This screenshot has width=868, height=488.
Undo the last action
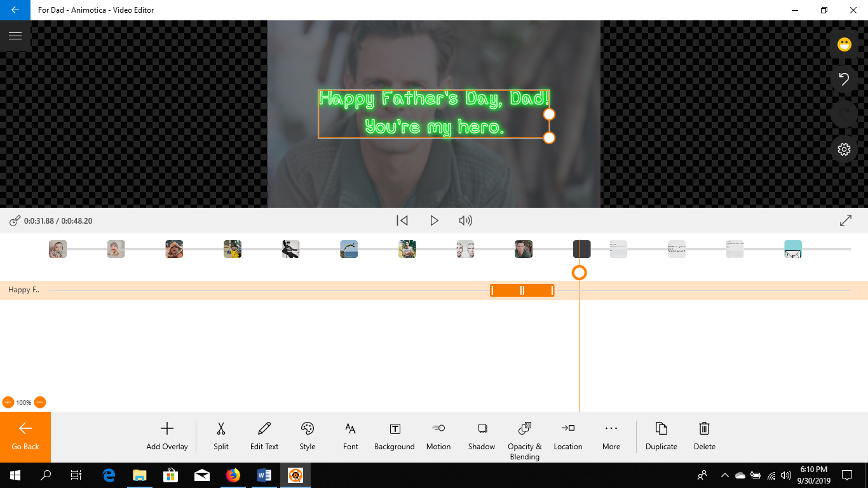(844, 79)
